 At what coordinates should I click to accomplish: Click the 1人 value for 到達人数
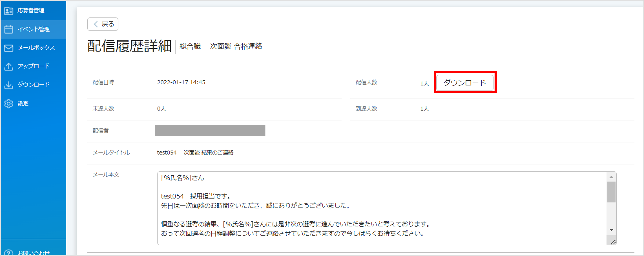[425, 109]
